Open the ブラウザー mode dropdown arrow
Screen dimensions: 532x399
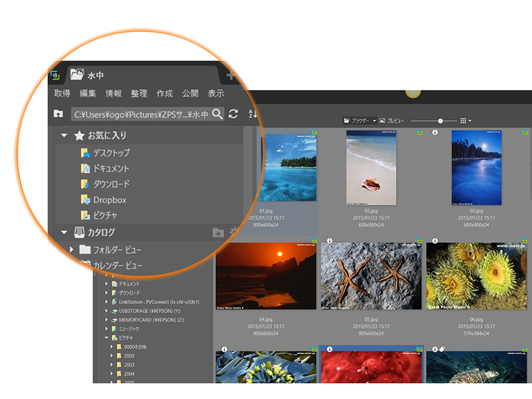pos(374,120)
